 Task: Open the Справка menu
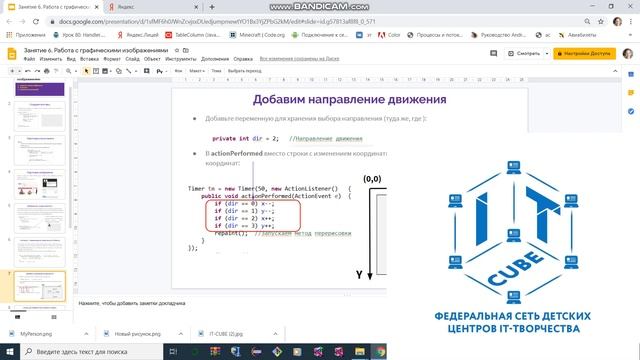click(243, 59)
